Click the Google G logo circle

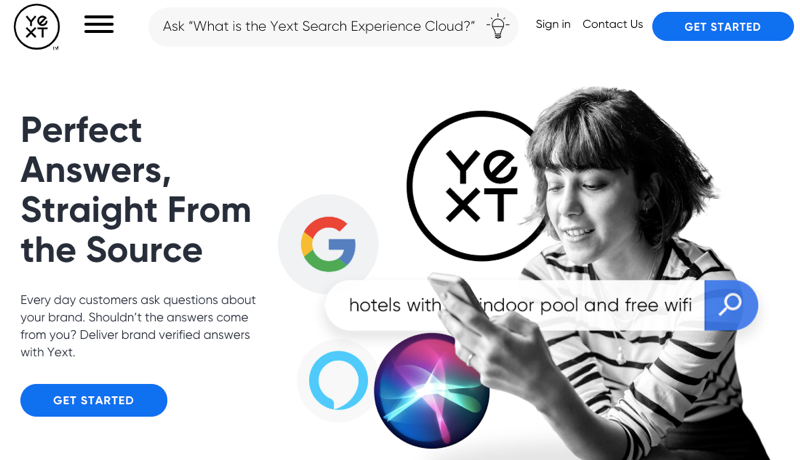tap(328, 244)
